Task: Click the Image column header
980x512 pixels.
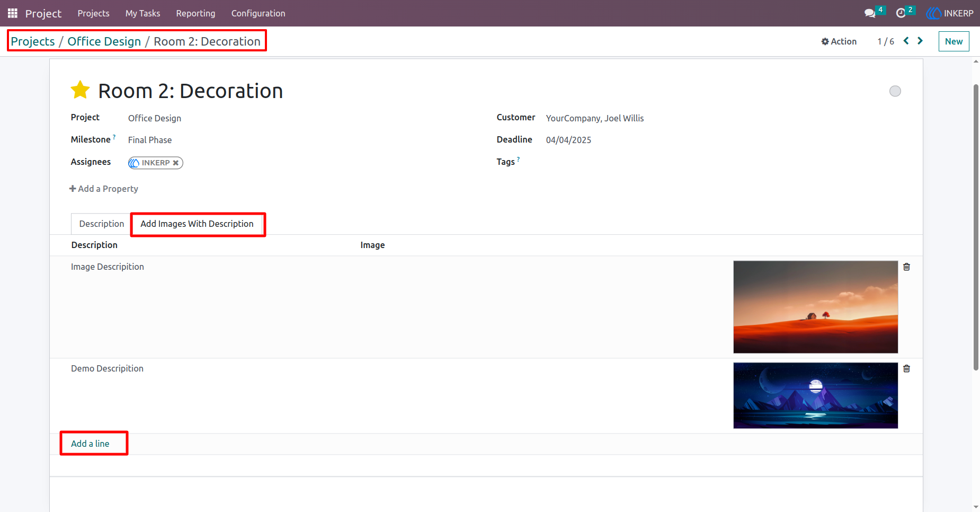Action: [372, 245]
